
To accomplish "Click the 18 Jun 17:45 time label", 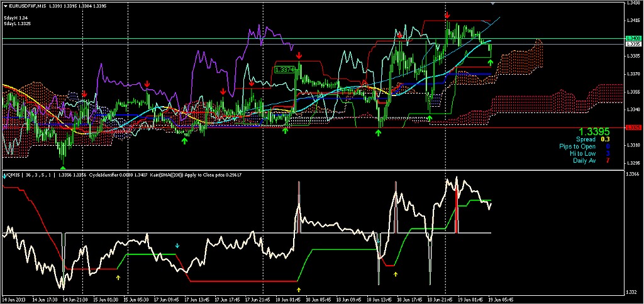I will (409, 300).
